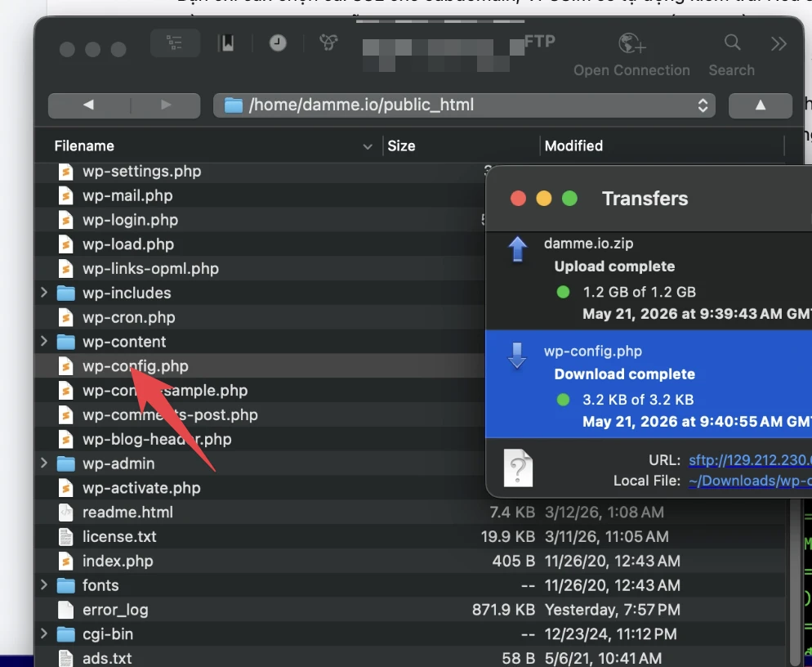812x667 pixels.
Task: Go back with left arrow button
Action: 89,105
